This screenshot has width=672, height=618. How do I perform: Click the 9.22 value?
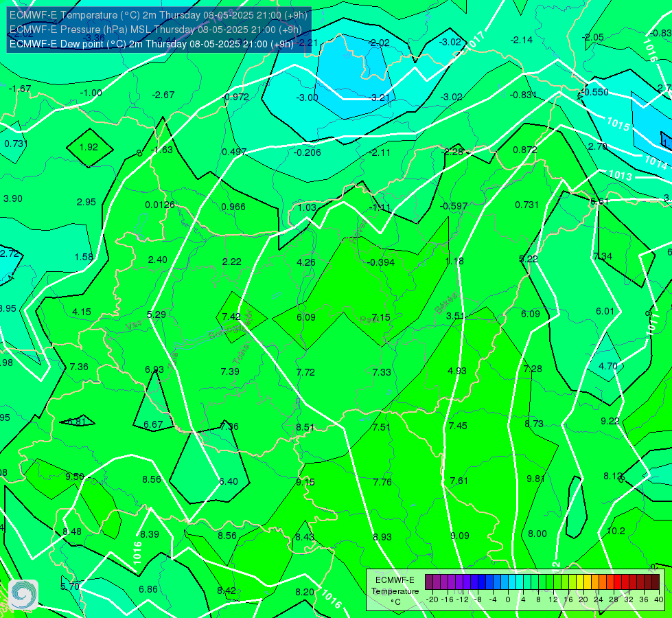click(x=610, y=421)
